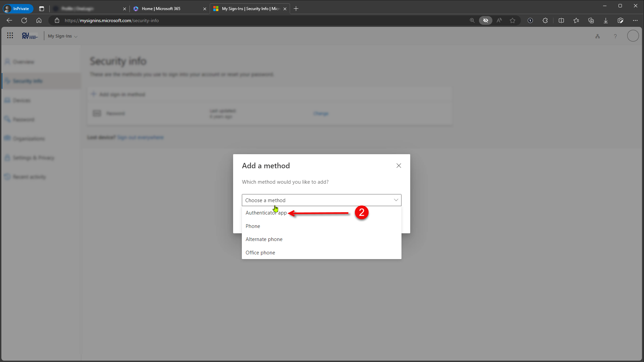644x362 pixels.
Task: Expand the My Sign-Ins header dropdown
Action: pos(63,36)
